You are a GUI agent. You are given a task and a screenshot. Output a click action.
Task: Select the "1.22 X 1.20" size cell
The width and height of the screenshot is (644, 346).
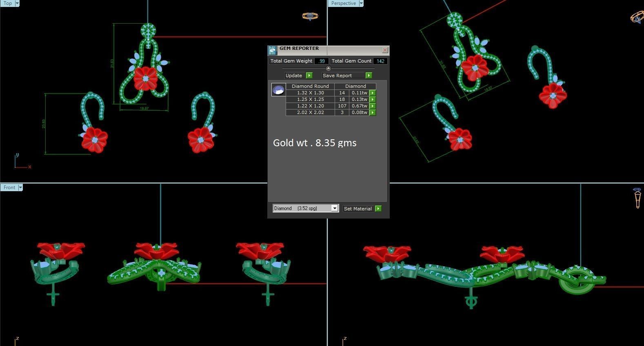click(310, 106)
